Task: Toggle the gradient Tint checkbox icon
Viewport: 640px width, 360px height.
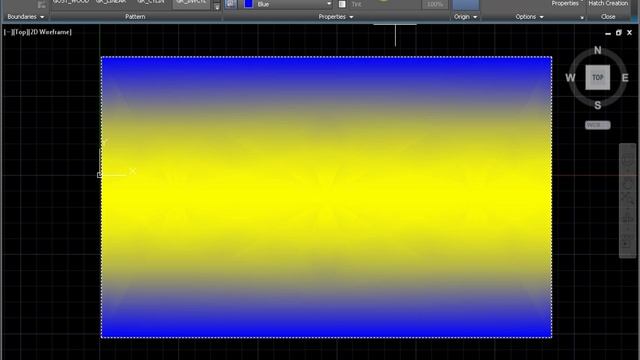Action: click(x=342, y=4)
